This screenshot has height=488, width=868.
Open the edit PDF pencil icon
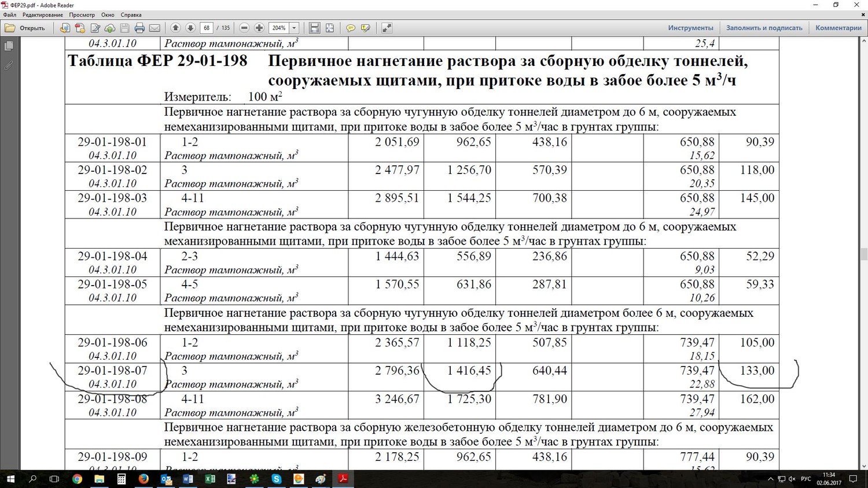pos(95,28)
